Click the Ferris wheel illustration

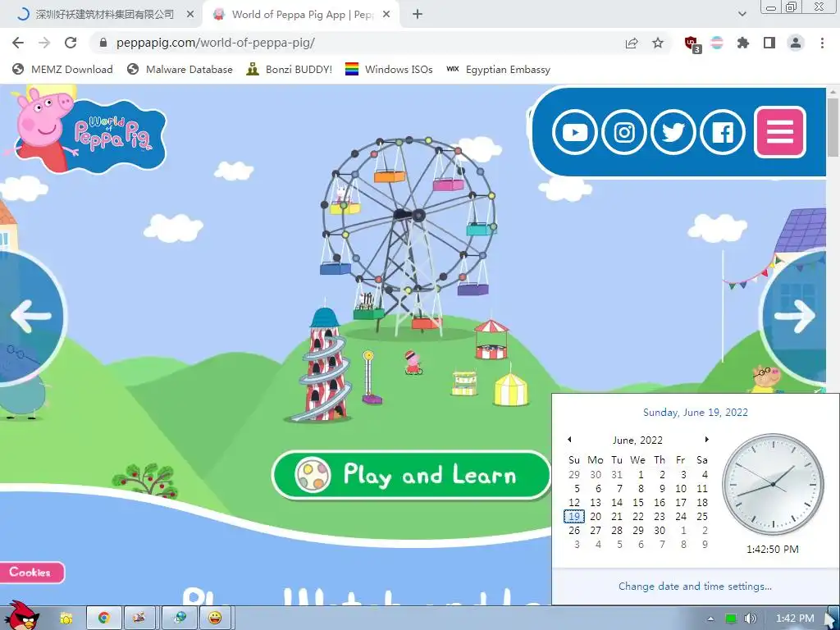tap(409, 235)
